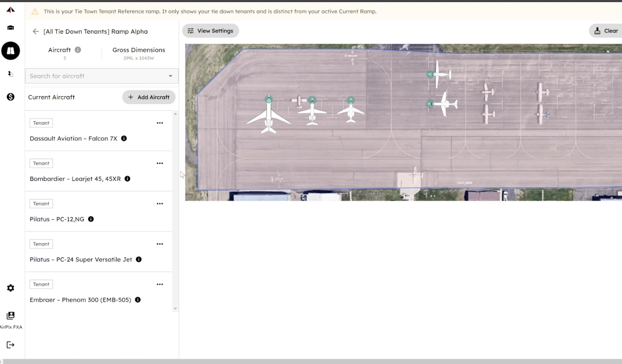This screenshot has height=364, width=622.
Task: Click Tenant tag on Pilatus PC-12,NG row
Action: pyautogui.click(x=41, y=204)
